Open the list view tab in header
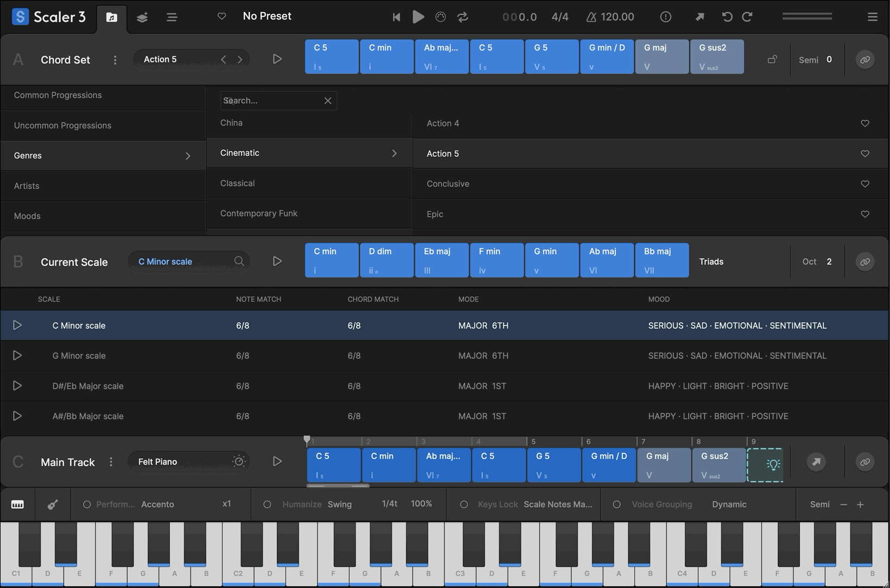This screenshot has height=588, width=890. tap(172, 17)
